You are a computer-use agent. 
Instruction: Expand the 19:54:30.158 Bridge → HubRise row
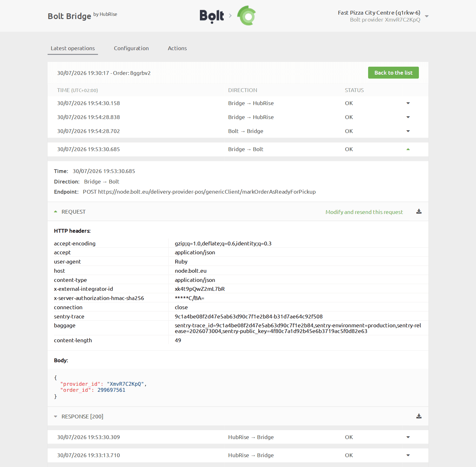(408, 103)
